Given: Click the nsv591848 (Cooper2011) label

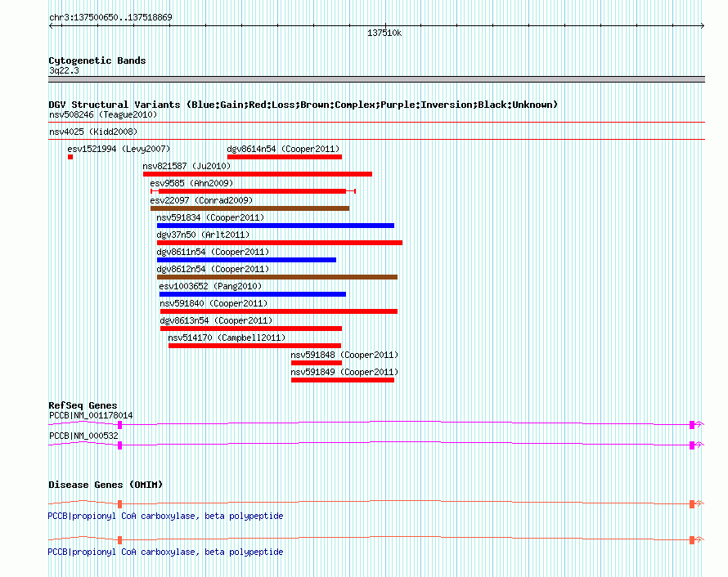Looking at the screenshot, I should 344,355.
